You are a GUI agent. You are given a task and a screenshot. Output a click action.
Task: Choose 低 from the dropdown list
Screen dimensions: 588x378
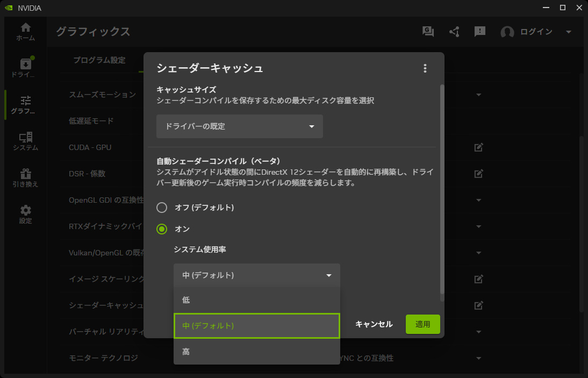257,300
